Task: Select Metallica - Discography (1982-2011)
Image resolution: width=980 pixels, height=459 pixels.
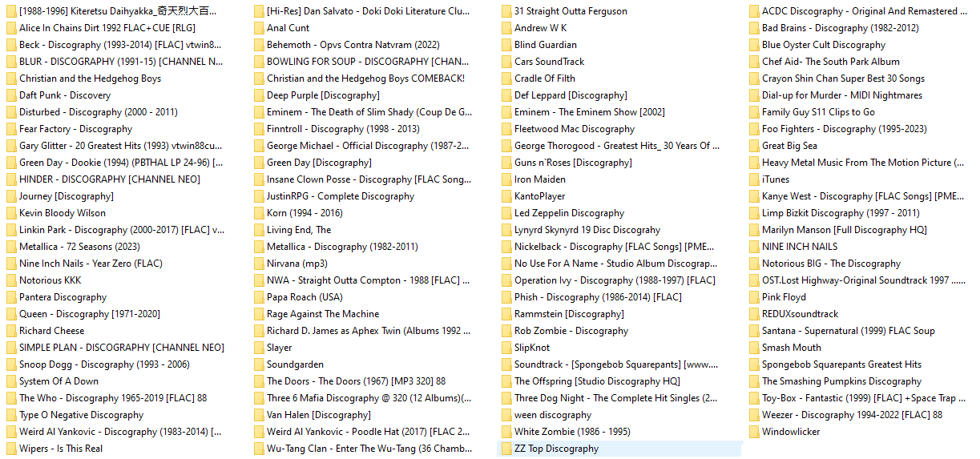Action: [342, 247]
